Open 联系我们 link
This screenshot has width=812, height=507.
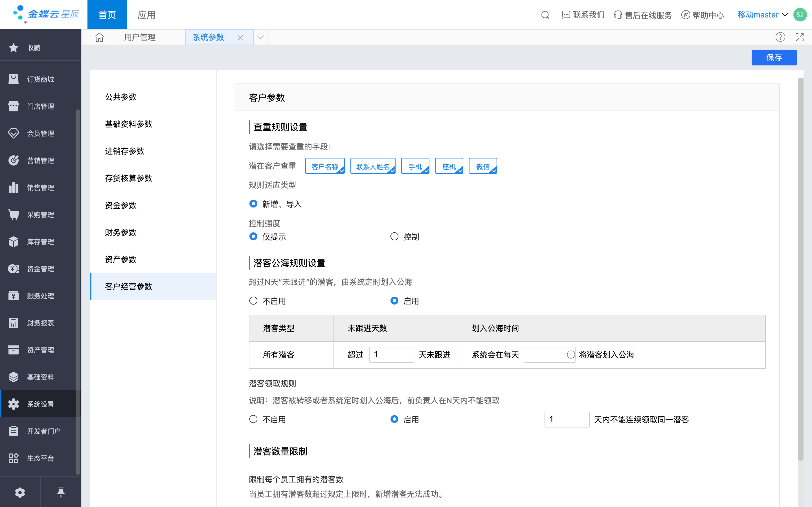[583, 15]
